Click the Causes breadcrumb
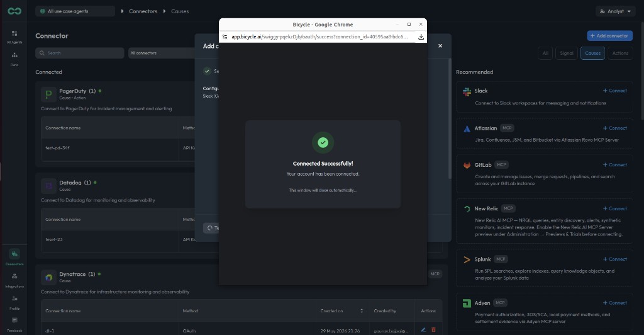 (x=180, y=11)
